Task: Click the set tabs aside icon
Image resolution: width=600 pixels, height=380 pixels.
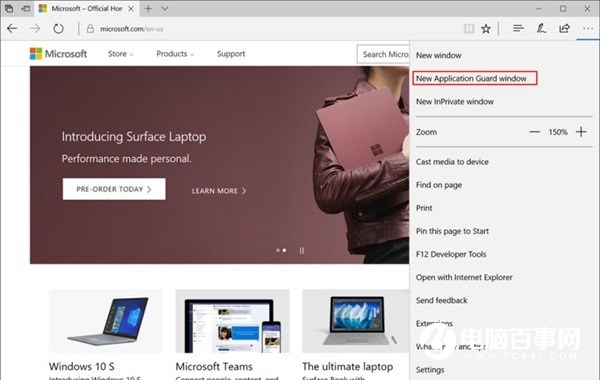Action: click(x=26, y=8)
